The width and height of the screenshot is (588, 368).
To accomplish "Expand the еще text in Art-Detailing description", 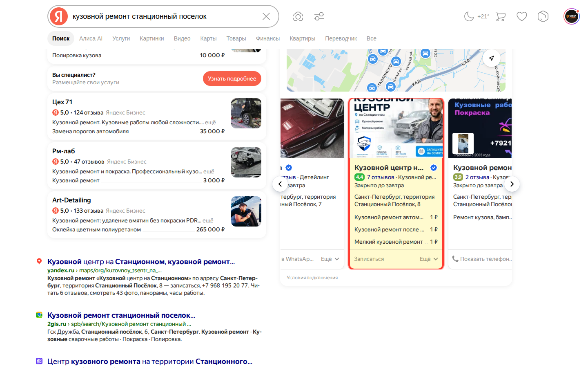I will pos(208,220).
